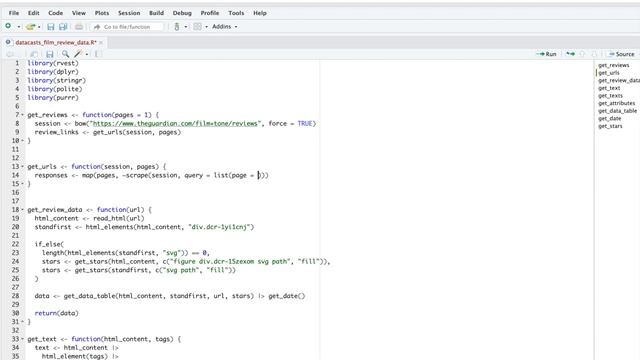Jump to get_urls in document outline
Image resolution: width=640 pixels, height=360 pixels.
click(609, 73)
